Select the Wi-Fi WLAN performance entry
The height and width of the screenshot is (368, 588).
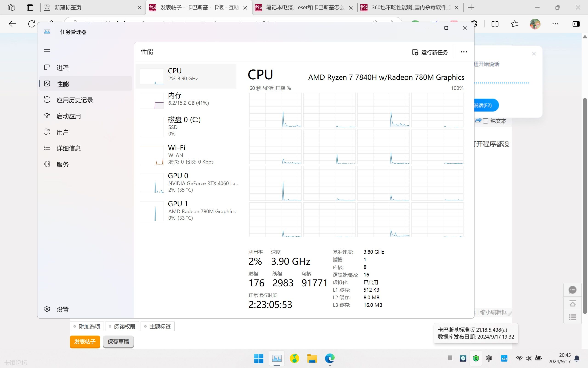click(x=186, y=155)
